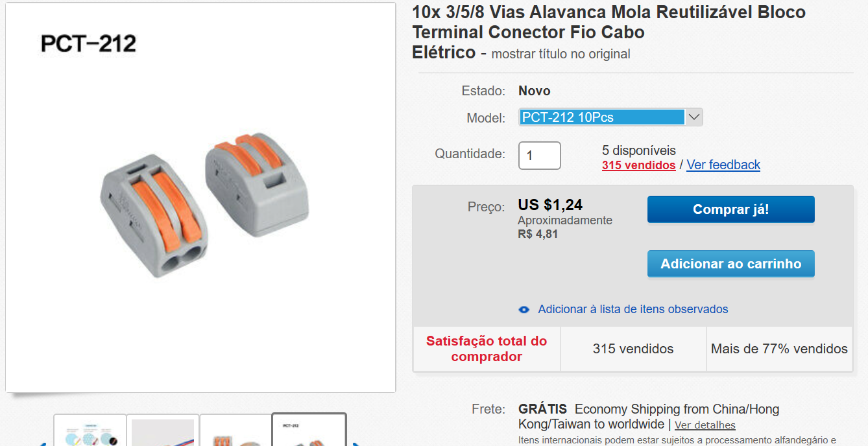Select the third thumbnail with orange connectors
Screen dimensions: 868x446
point(235,432)
